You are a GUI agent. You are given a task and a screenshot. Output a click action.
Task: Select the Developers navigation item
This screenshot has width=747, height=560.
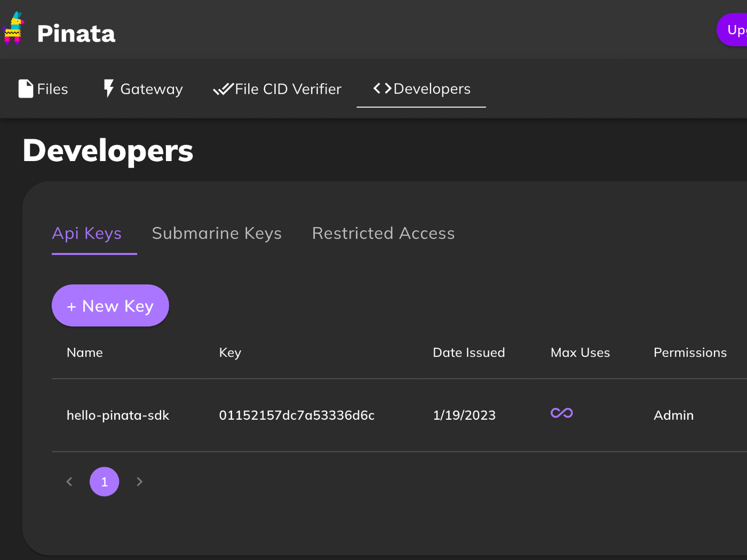tap(422, 89)
